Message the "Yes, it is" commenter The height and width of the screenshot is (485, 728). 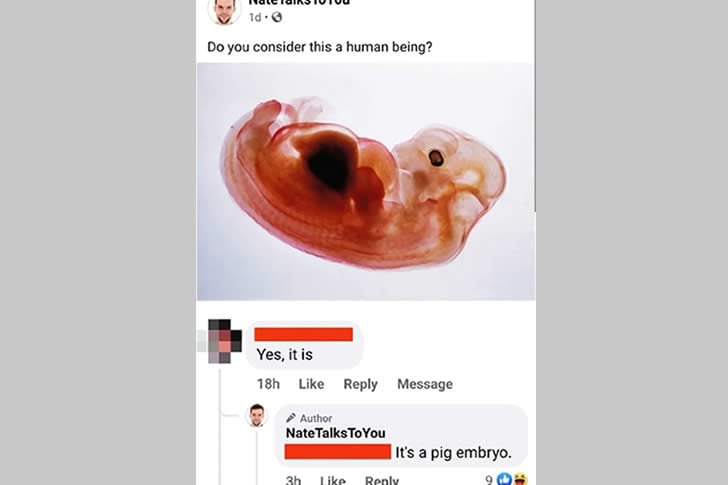coord(425,384)
